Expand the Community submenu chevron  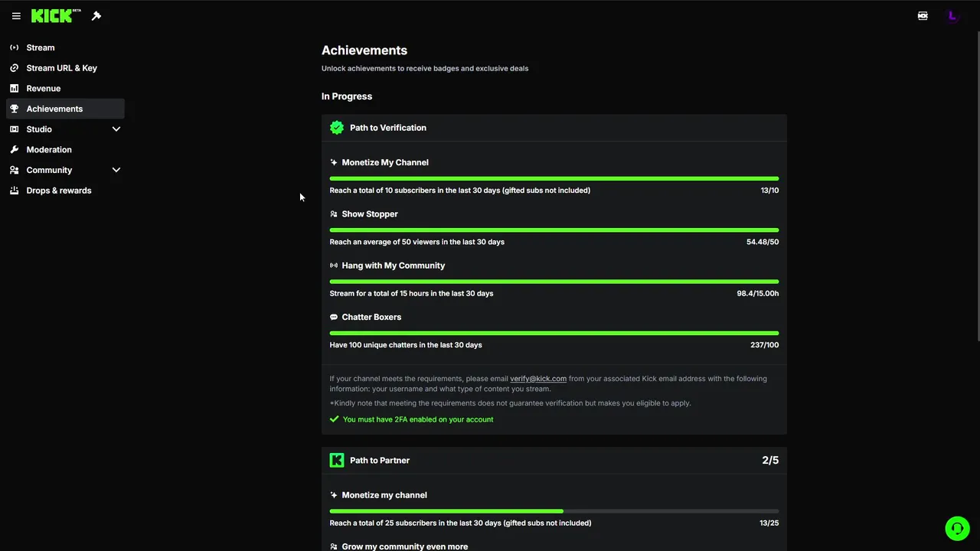coord(116,170)
